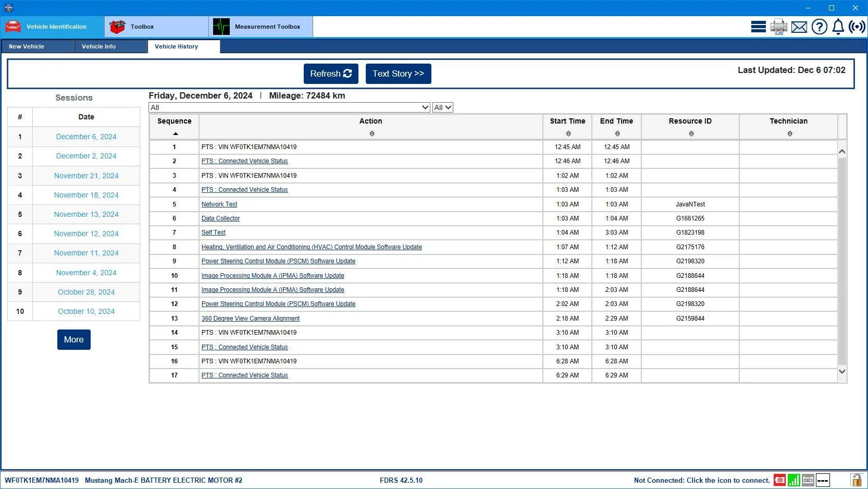
Task: Click the Technician column sort icon
Action: 790,134
